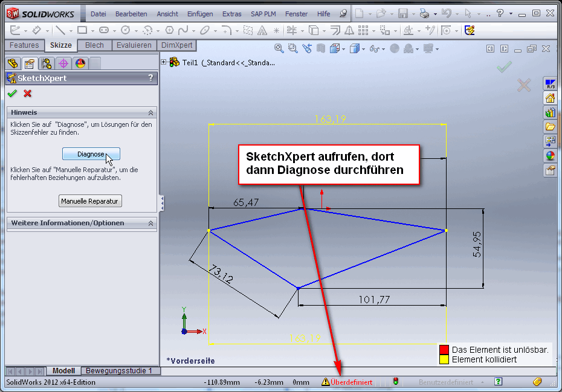
Task: Select the Line sketch tool
Action: click(60, 30)
